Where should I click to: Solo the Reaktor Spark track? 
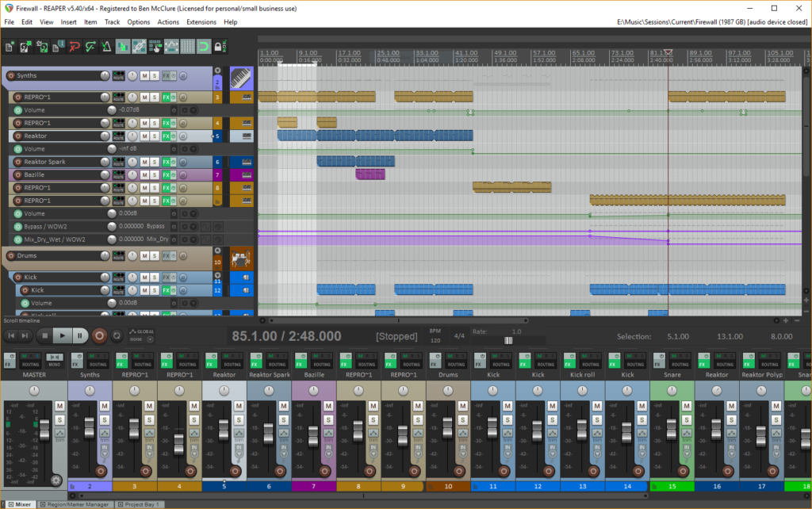click(x=155, y=162)
